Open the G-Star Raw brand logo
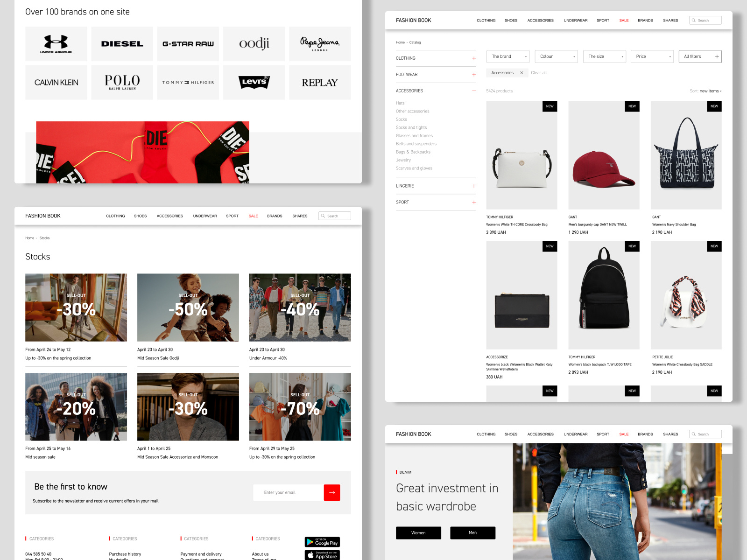The width and height of the screenshot is (747, 560). pyautogui.click(x=188, y=44)
